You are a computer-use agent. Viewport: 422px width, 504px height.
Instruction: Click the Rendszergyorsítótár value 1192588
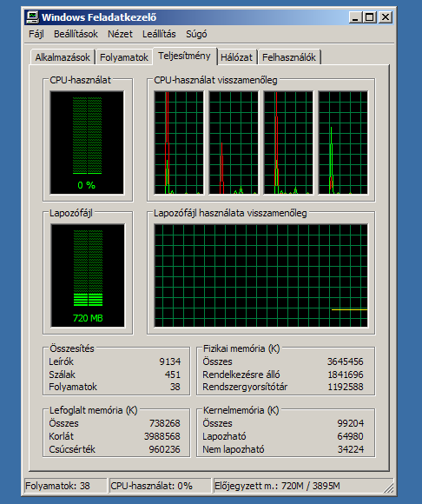[x=346, y=387]
